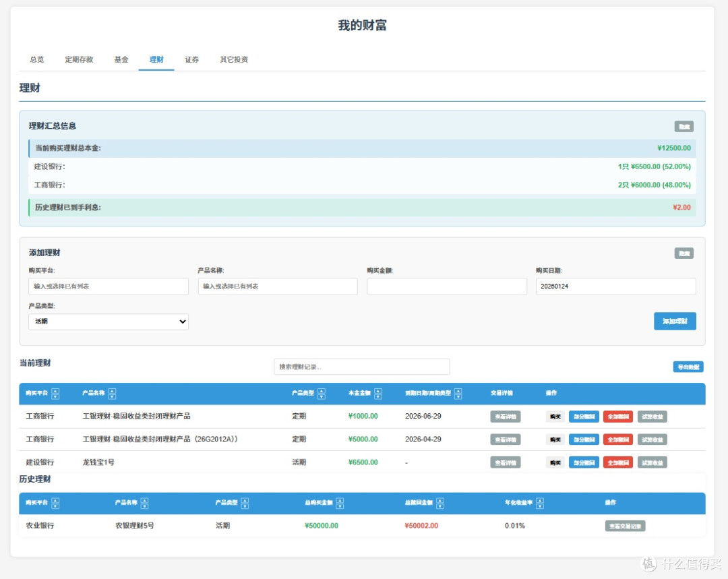Click 查看交易记录 for 农银理财5号

pyautogui.click(x=625, y=526)
